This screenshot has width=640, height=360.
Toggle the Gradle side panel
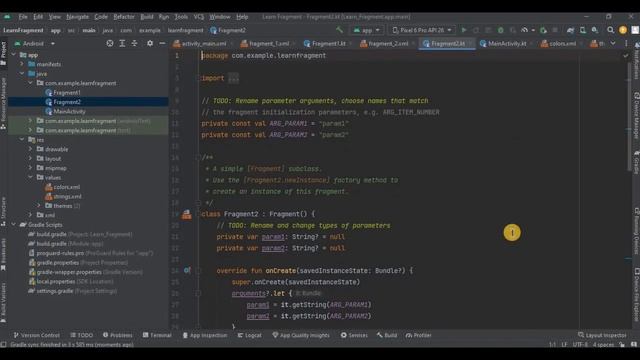pos(636,162)
